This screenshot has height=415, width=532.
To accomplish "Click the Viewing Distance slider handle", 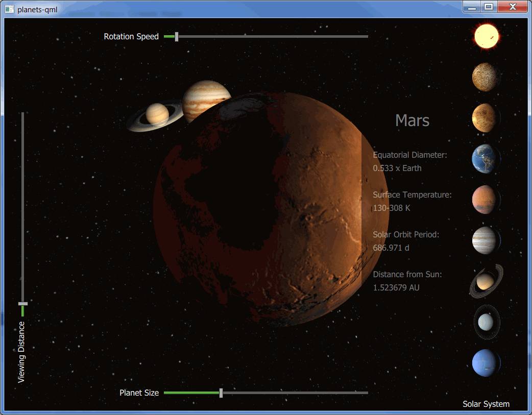I will 22,305.
